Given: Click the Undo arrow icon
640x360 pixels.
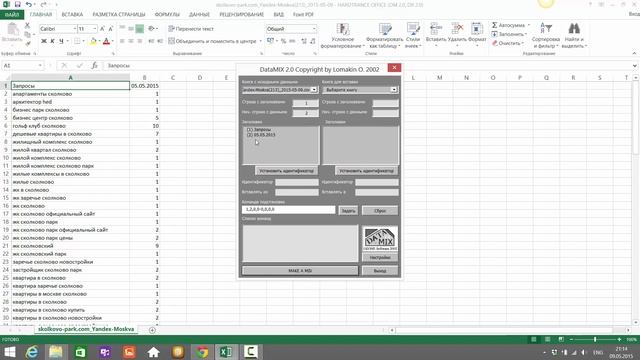Looking at the screenshot, I should 29,4.
